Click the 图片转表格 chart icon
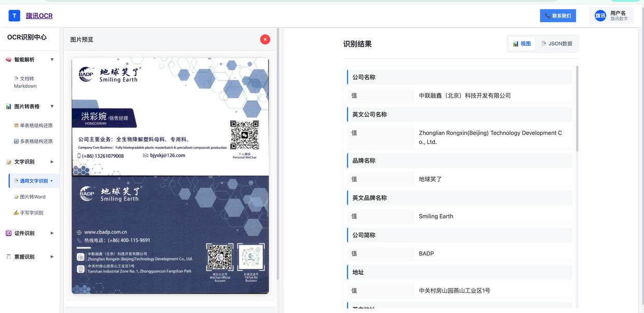 point(8,106)
